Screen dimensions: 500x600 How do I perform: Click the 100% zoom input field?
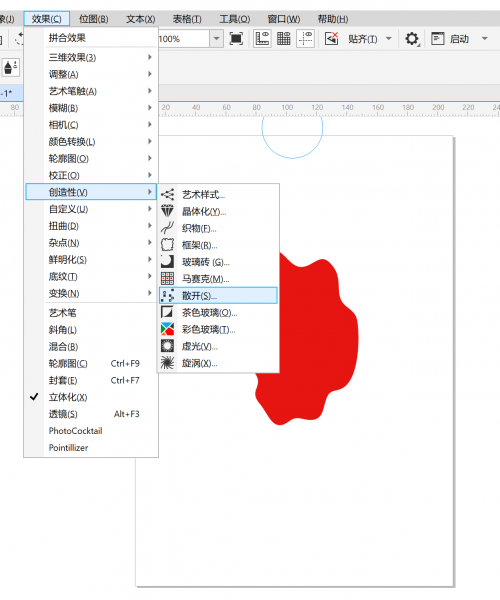coord(184,39)
